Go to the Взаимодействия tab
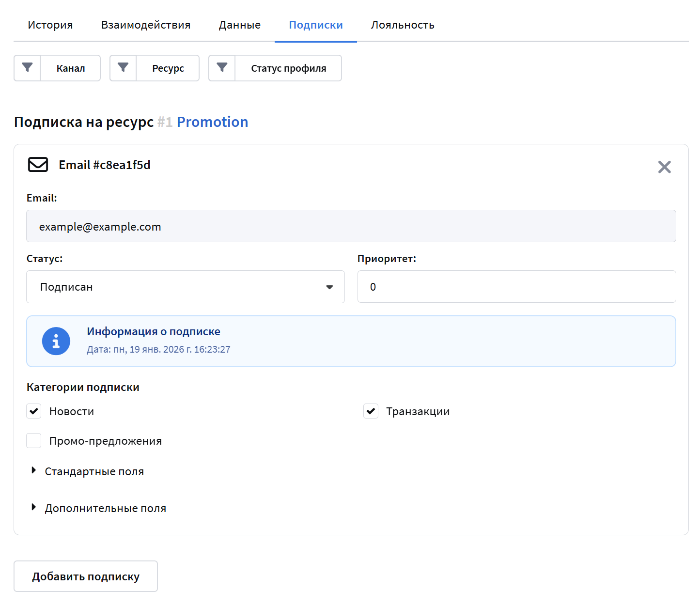 click(146, 25)
